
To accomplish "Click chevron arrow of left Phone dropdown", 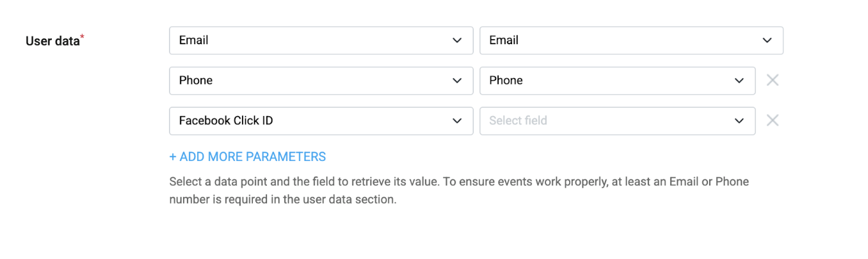I will point(457,81).
